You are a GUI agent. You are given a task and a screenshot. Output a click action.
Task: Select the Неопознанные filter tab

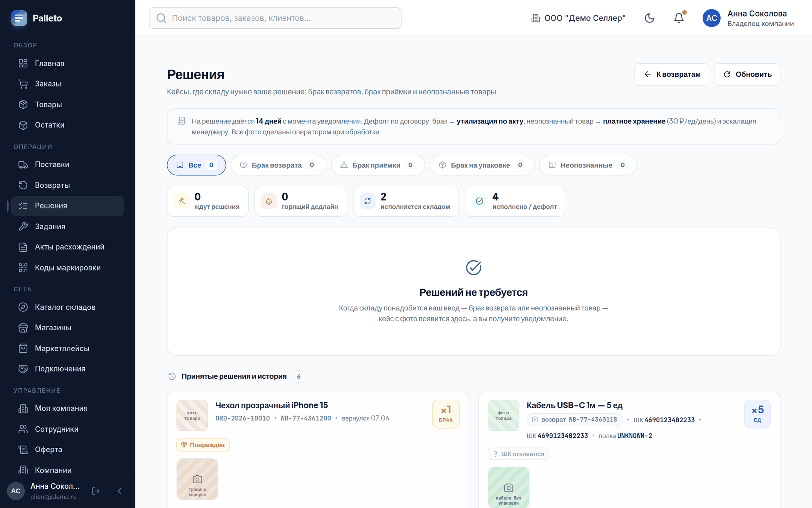tap(588, 165)
